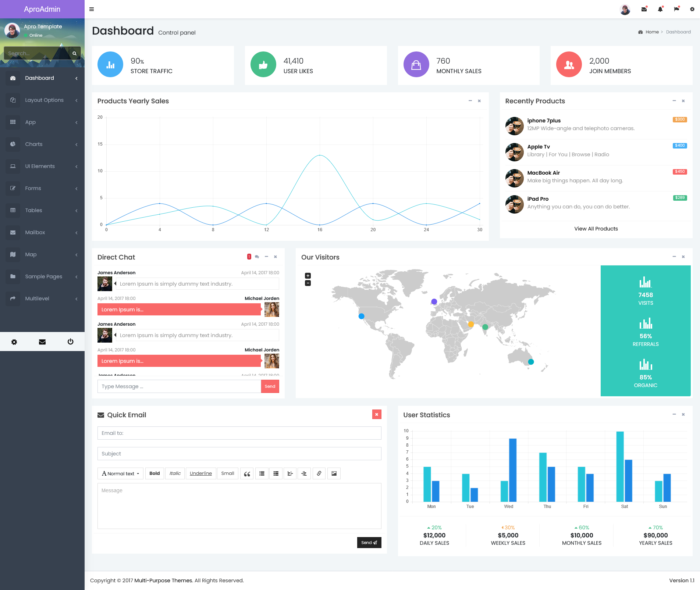The width and height of the screenshot is (700, 590).
Task: Click the insert image icon in editor
Action: point(334,473)
